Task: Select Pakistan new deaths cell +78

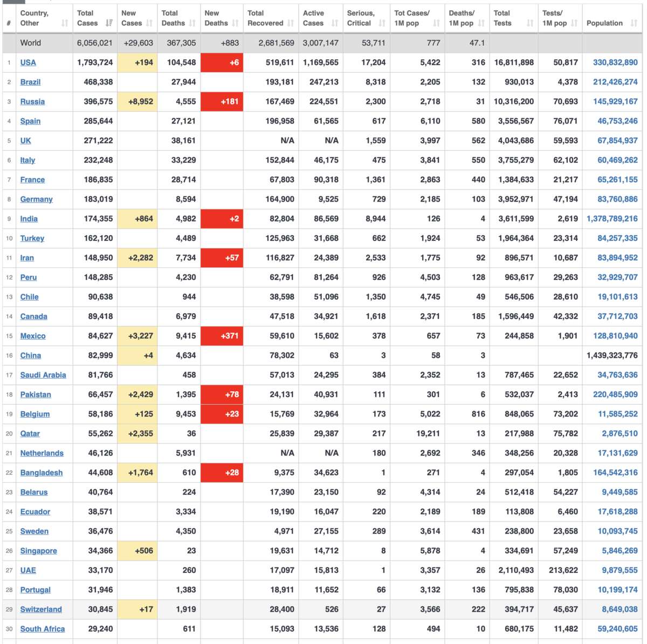Action: click(222, 394)
